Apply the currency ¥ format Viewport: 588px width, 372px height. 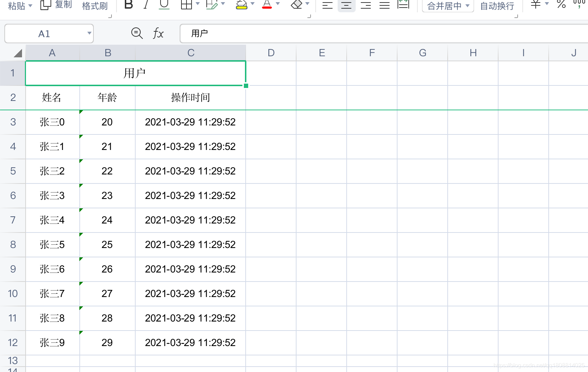click(536, 5)
